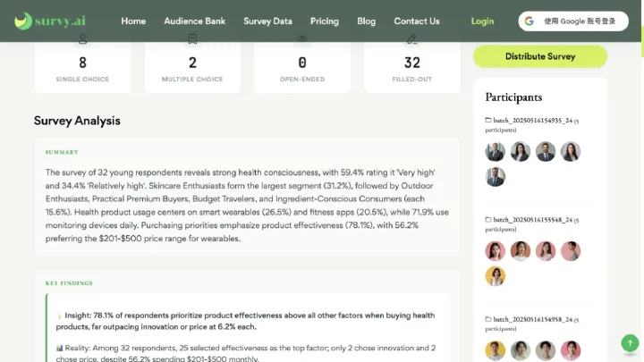
Task: Go to the Audience Bank page
Action: tap(195, 21)
